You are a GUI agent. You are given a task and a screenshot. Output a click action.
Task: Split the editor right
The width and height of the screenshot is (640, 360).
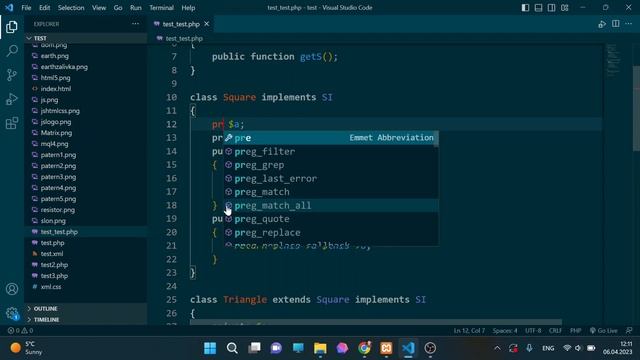616,24
